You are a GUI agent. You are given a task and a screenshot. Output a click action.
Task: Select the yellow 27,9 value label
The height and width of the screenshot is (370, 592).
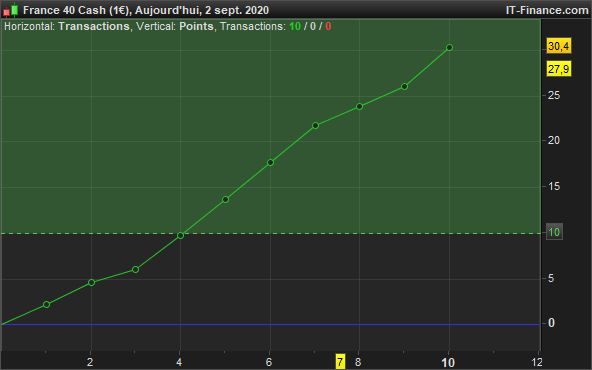(x=559, y=69)
